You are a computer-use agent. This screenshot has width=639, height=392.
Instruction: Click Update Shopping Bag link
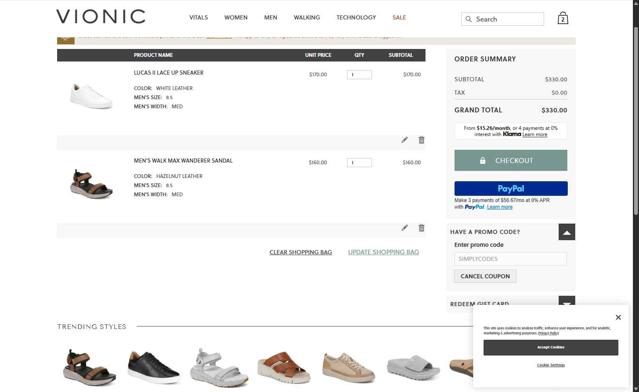383,252
